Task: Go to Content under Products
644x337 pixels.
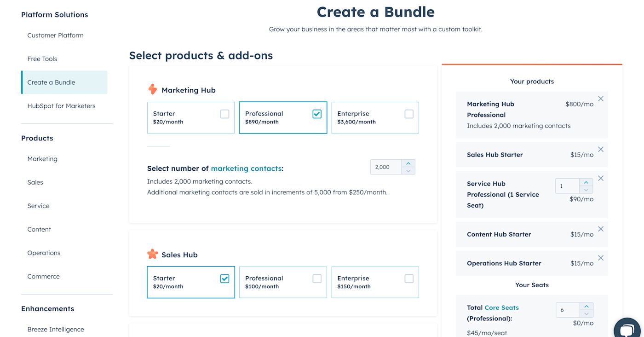Action: point(39,229)
